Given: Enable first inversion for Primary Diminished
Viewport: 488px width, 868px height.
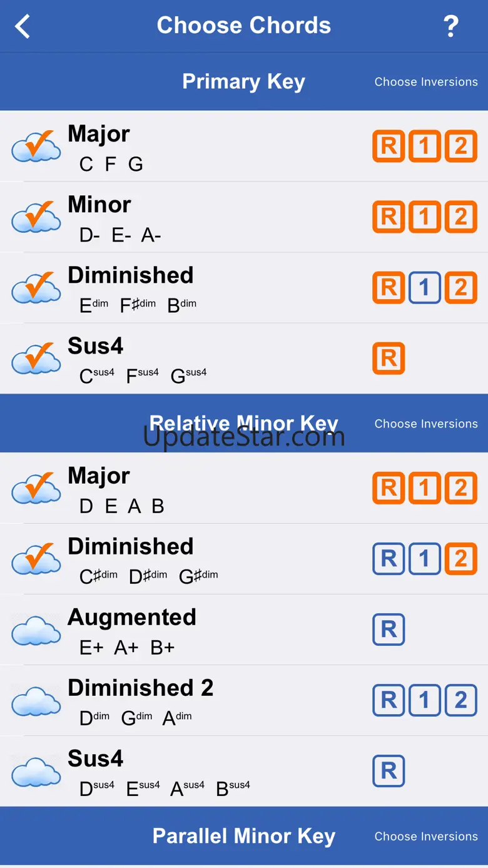Looking at the screenshot, I should click(424, 288).
